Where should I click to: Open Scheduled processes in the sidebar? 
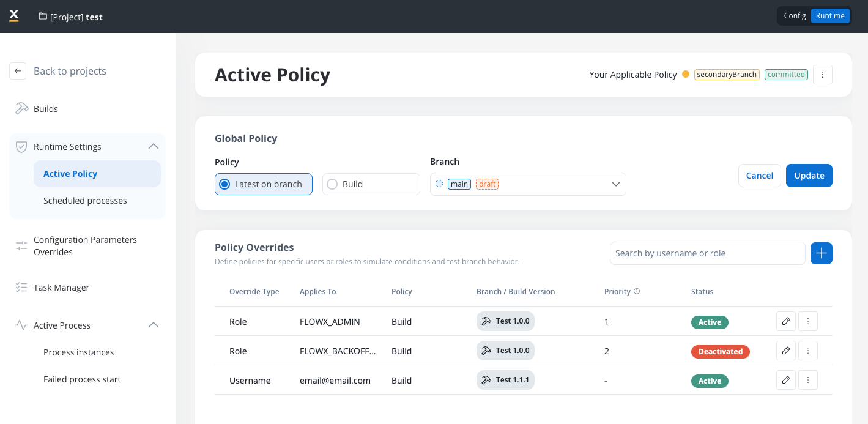coord(85,201)
